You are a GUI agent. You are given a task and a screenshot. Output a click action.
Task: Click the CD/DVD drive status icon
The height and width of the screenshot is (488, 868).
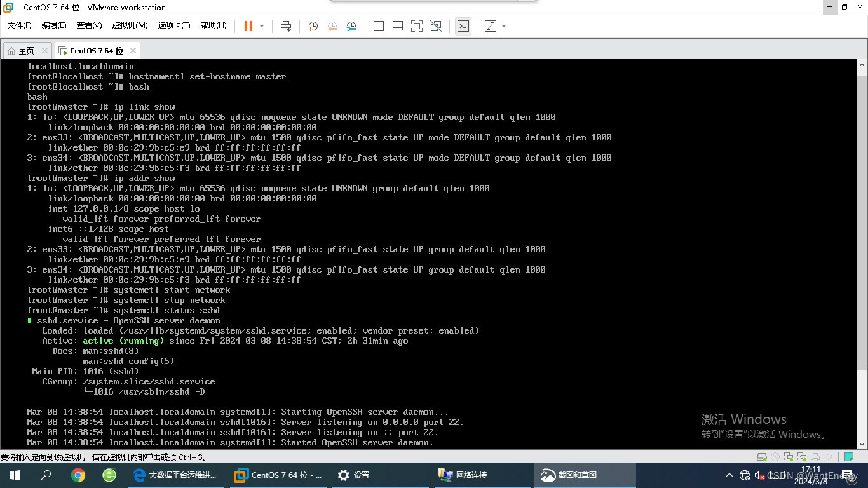[x=775, y=457]
